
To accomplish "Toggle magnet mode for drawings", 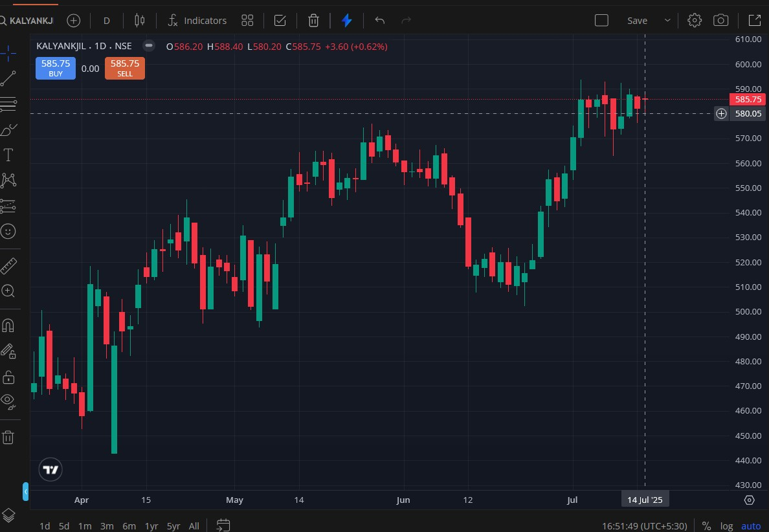I will pyautogui.click(x=8, y=325).
